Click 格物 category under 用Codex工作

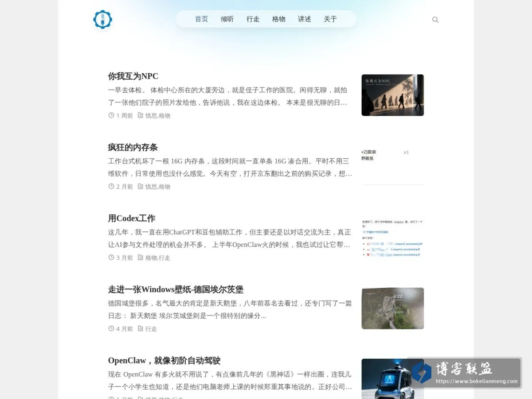(151, 258)
